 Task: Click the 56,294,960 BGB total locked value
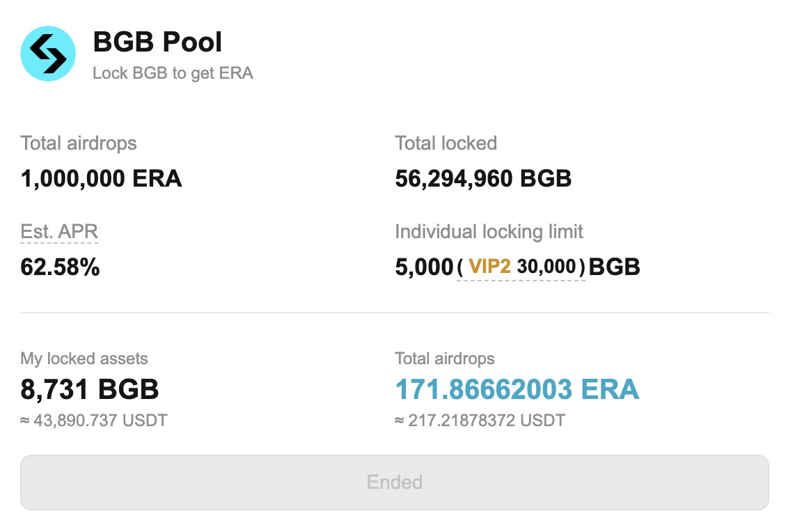click(483, 178)
